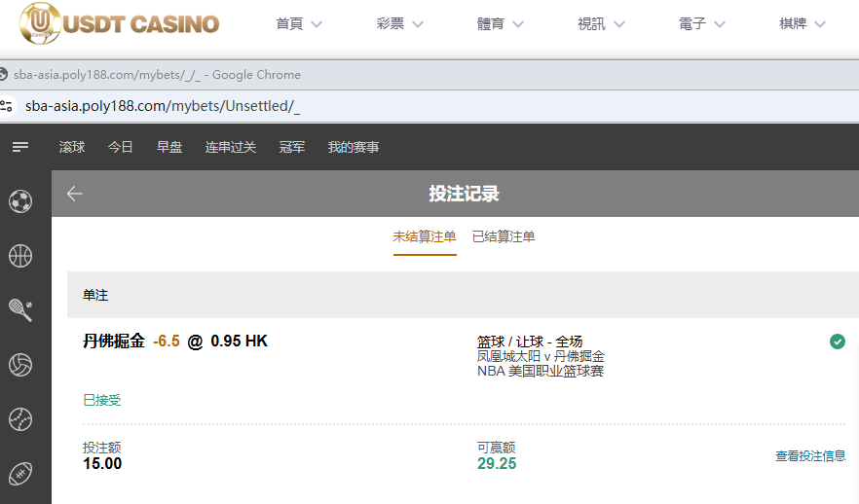859x504 pixels.
Task: Select the basketball sidebar icon
Action: (x=20, y=256)
